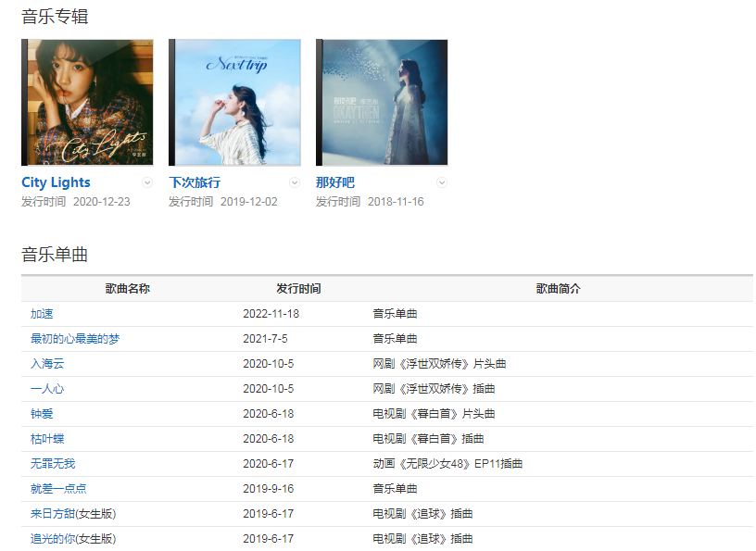Viewport: 756px width, 551px height.
Task: Click the 那好吧 album title link
Action: (x=334, y=182)
